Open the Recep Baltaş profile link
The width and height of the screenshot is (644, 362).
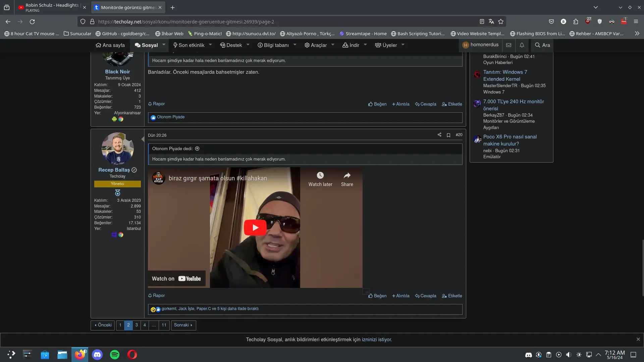click(114, 170)
